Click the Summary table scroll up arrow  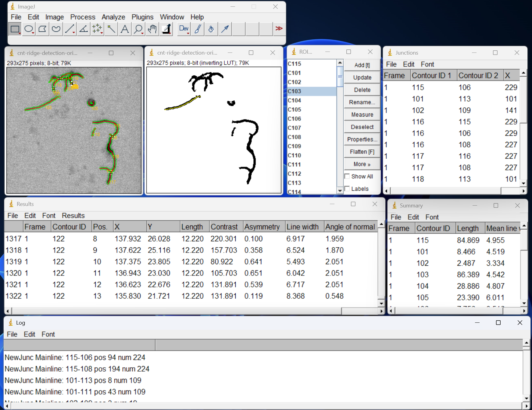(x=524, y=226)
